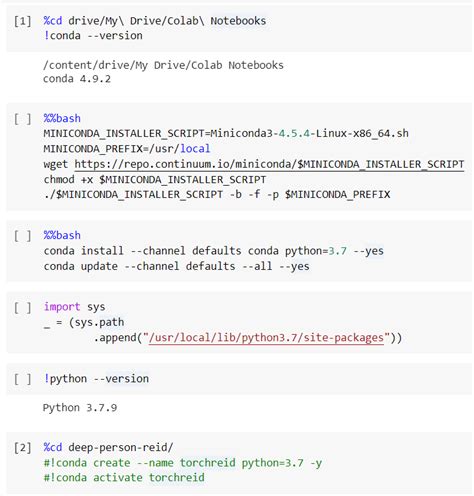Click the MINICONDA_PREFIX=/usr/local line
The height and width of the screenshot is (496, 474).
click(x=127, y=149)
